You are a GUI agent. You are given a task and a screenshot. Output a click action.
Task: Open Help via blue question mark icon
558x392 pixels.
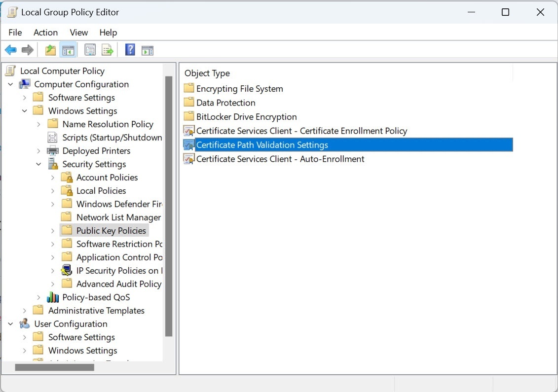tap(130, 50)
